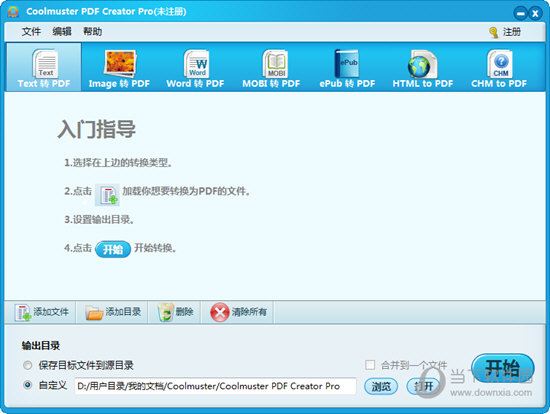
Task: Switch to MOBI 转 PDF conversion
Action: pyautogui.click(x=271, y=67)
